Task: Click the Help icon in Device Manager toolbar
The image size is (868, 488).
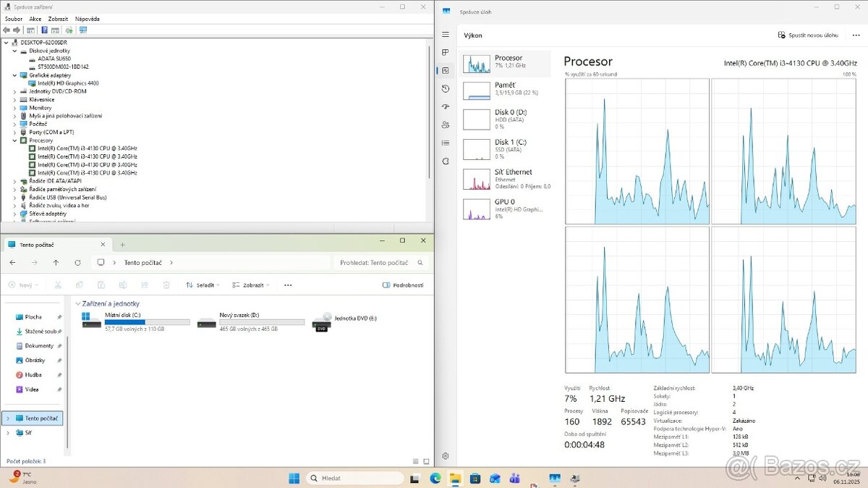Action: click(x=45, y=30)
